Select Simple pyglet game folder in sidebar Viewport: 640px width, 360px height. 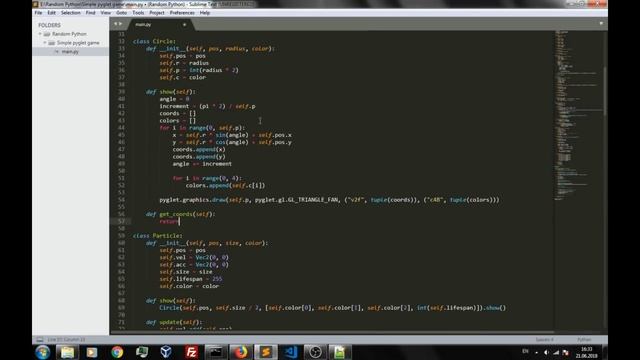click(78, 42)
